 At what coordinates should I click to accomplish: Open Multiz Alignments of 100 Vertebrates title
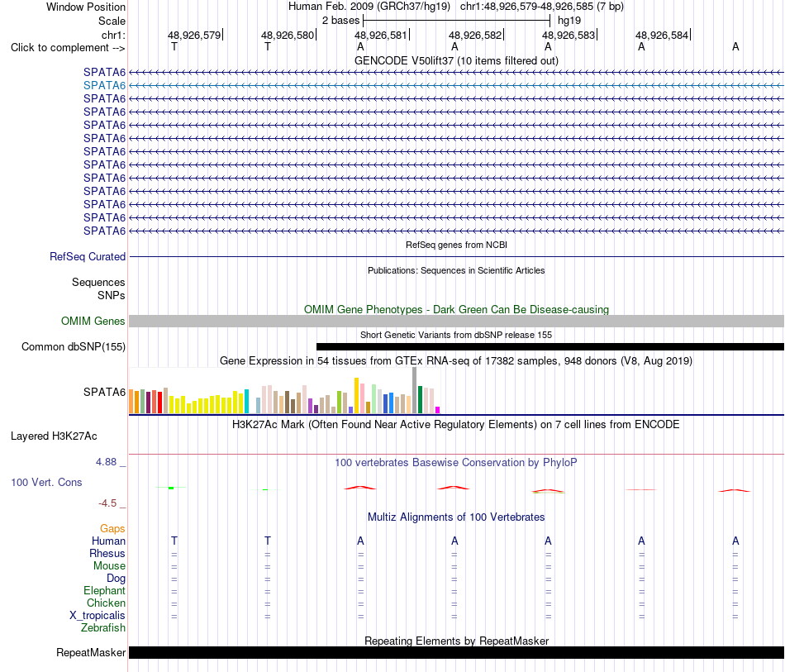[456, 517]
